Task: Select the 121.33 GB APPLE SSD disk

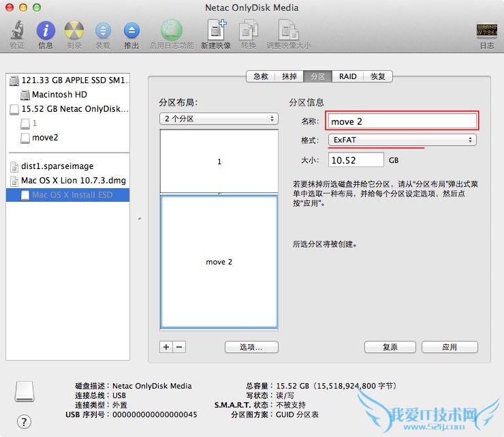Action: pyautogui.click(x=68, y=80)
